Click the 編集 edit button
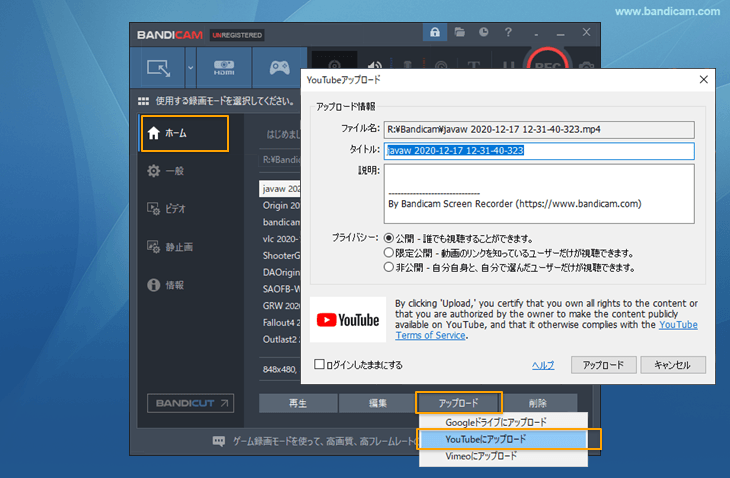The width and height of the screenshot is (730, 478). (x=378, y=403)
